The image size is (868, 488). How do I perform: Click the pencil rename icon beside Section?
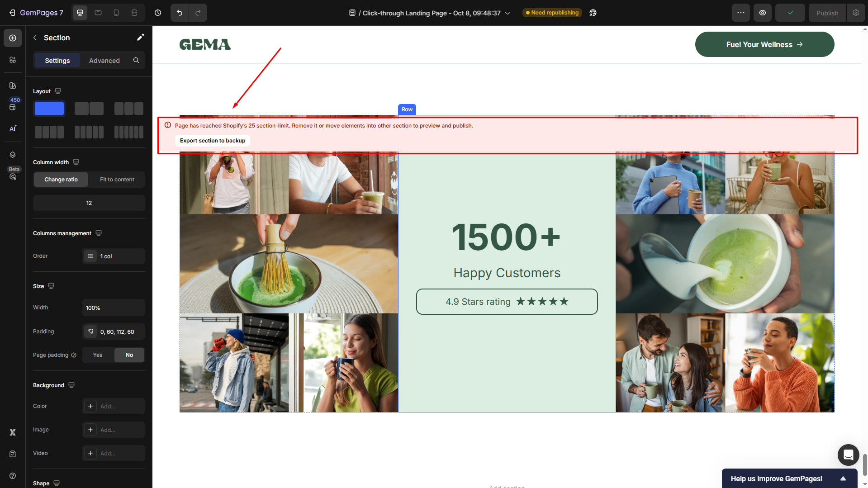140,38
